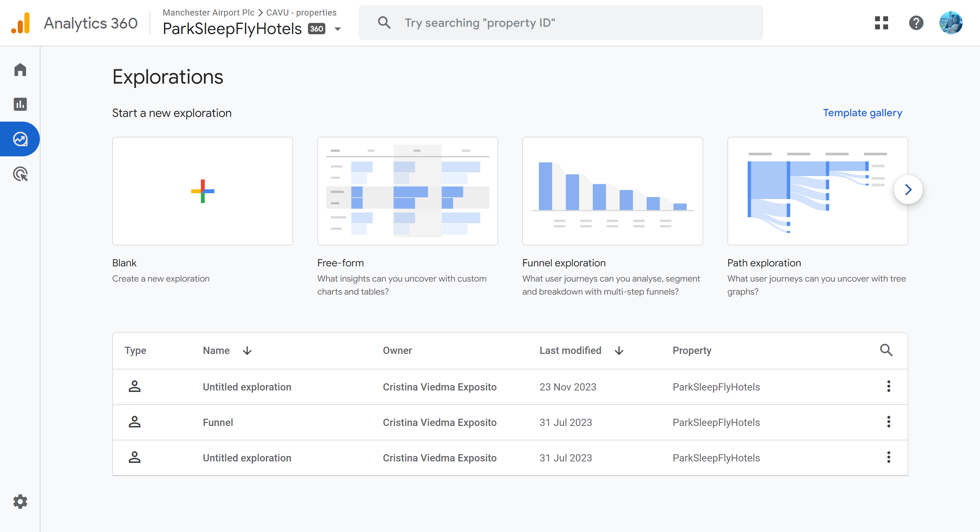Open the Home icon in sidebar
The height and width of the screenshot is (532, 980).
20,69
